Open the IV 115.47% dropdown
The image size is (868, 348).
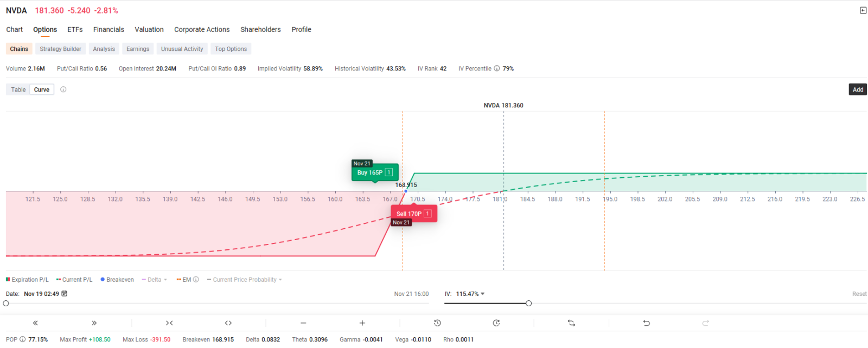pyautogui.click(x=470, y=294)
